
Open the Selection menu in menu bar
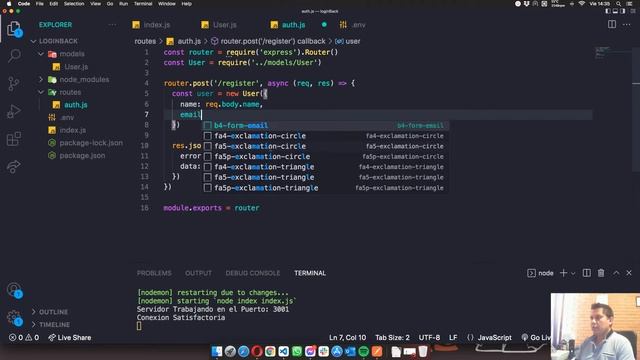pyautogui.click(x=74, y=4)
